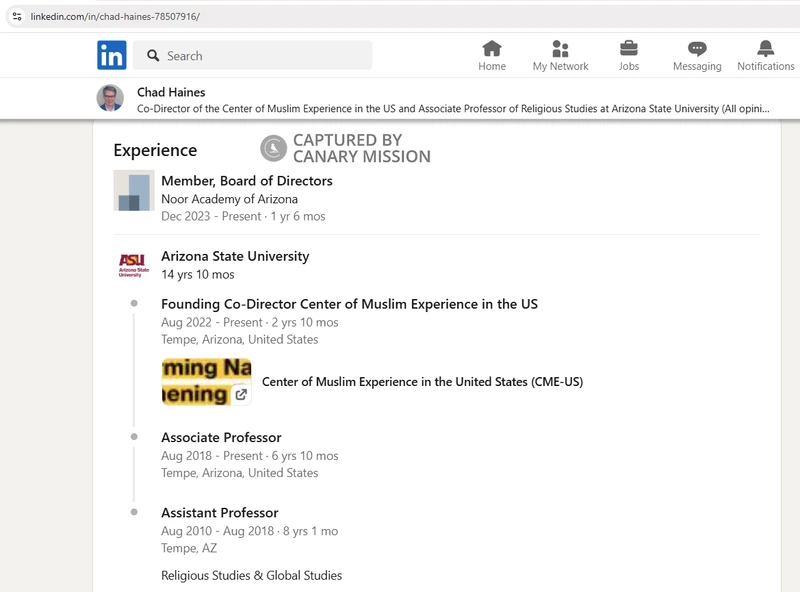Screen dimensions: 800x592
Task: Click Religious Studies & Global Studies description
Action: pos(252,575)
